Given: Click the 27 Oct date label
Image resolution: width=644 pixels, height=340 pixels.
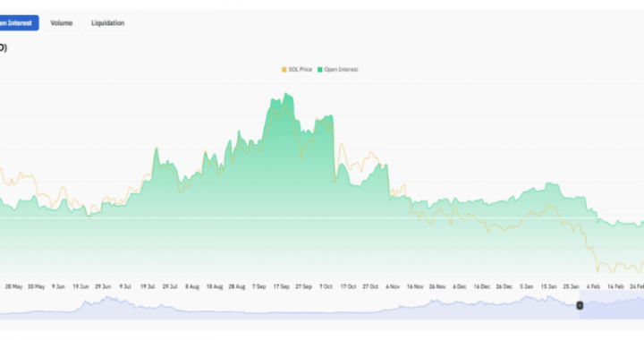Looking at the screenshot, I should pos(370,286).
